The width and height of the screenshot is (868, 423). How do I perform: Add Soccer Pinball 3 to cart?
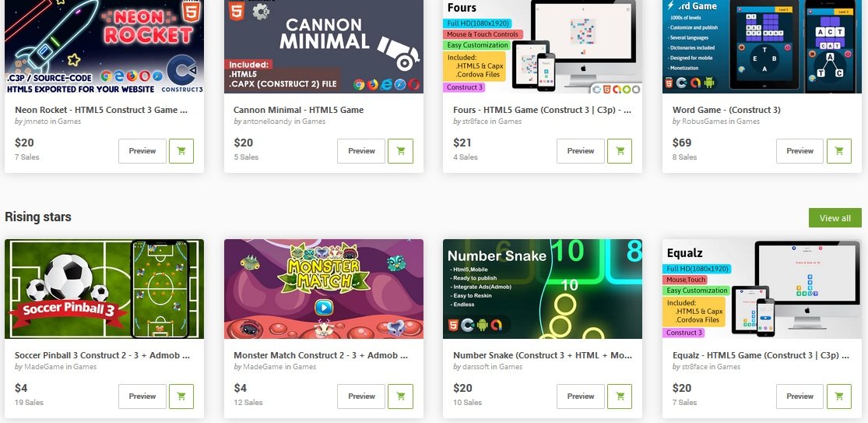(181, 396)
